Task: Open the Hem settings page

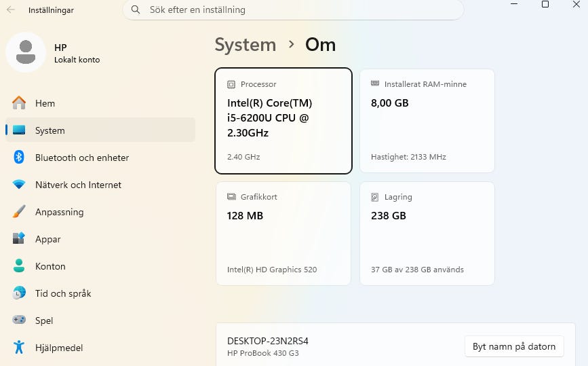Action: point(100,103)
